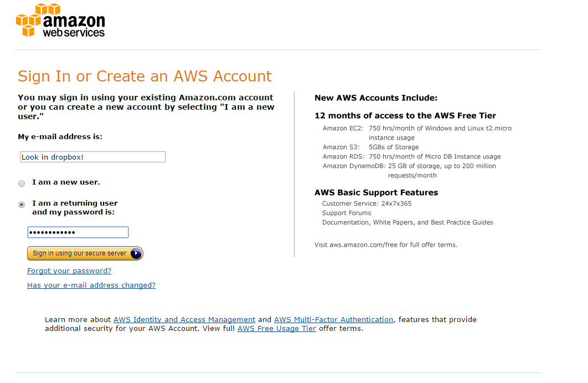The image size is (588, 383).
Task: Visit the AWS Multi-Factor Authentication link
Action: point(333,320)
